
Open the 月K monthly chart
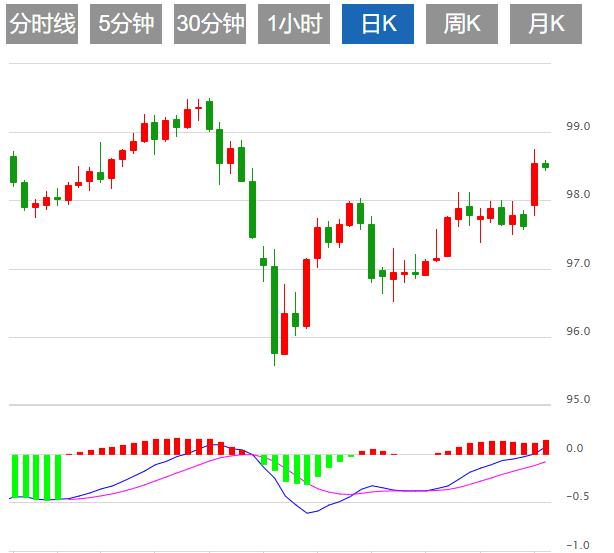coord(546,24)
